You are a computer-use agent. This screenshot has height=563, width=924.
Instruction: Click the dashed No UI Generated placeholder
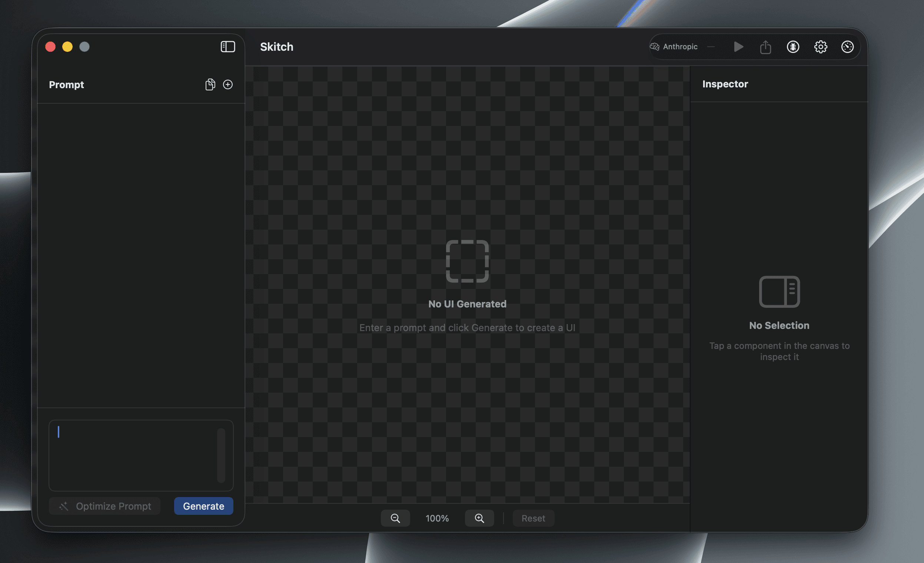[x=467, y=261]
